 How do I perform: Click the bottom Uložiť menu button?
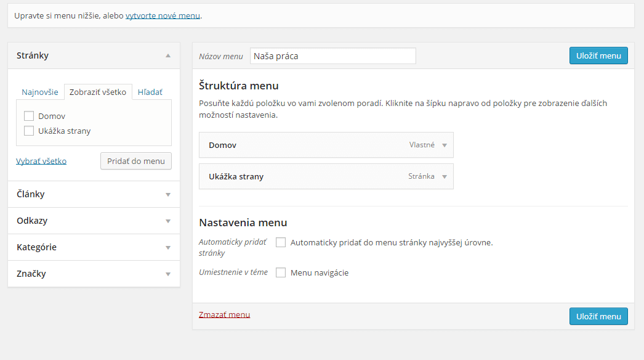pos(598,316)
